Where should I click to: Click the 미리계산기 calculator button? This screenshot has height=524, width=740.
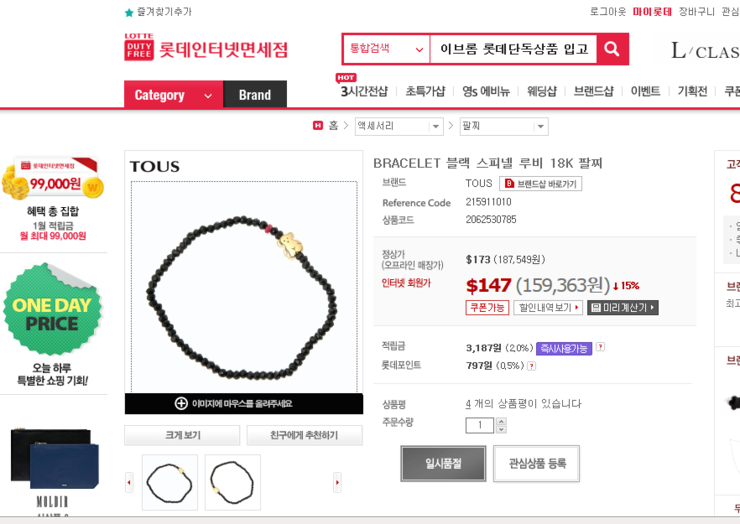coord(622,307)
